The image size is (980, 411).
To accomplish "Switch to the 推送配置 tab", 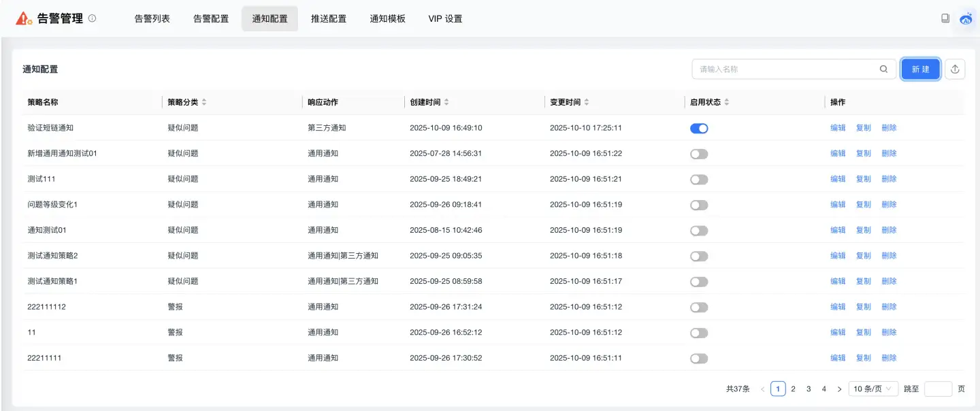I will (x=328, y=18).
